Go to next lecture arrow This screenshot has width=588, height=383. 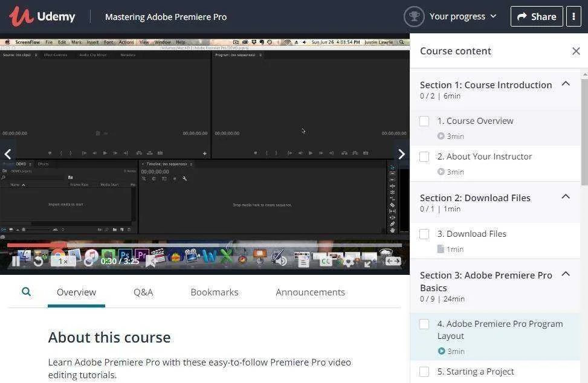[x=401, y=153]
